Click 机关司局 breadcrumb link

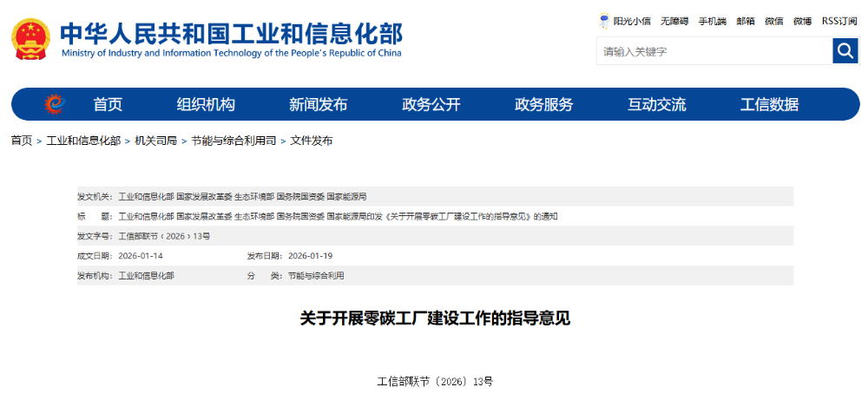pos(156,141)
